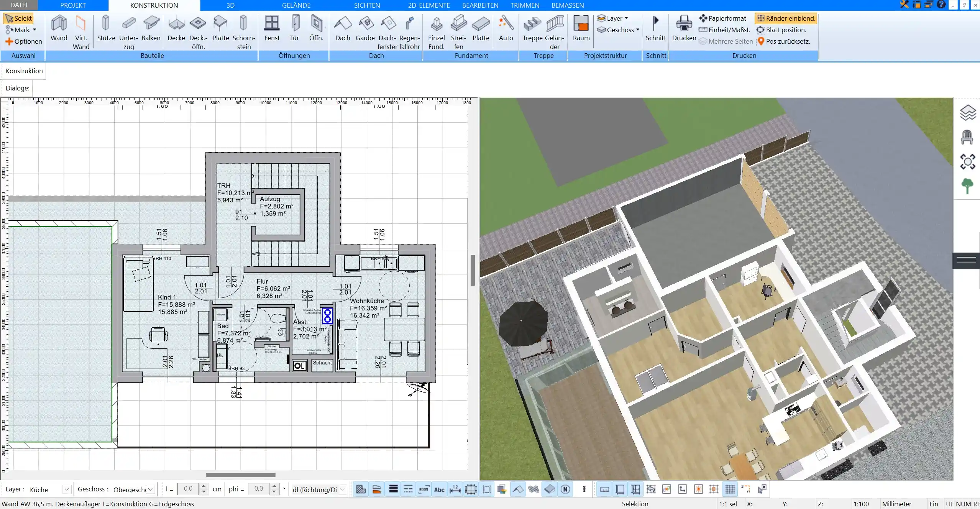Increase the l length stepper value
Screen dimensions: 980x509
pyautogui.click(x=204, y=486)
